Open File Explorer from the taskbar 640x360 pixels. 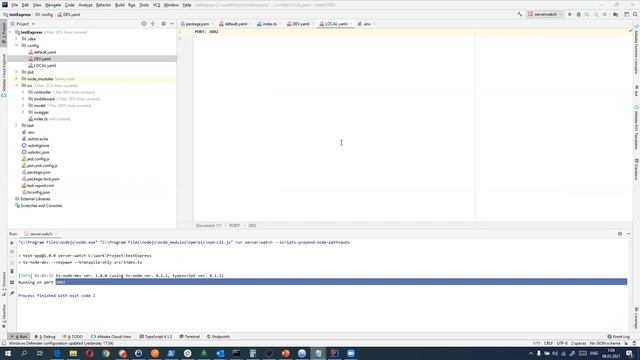(73, 353)
